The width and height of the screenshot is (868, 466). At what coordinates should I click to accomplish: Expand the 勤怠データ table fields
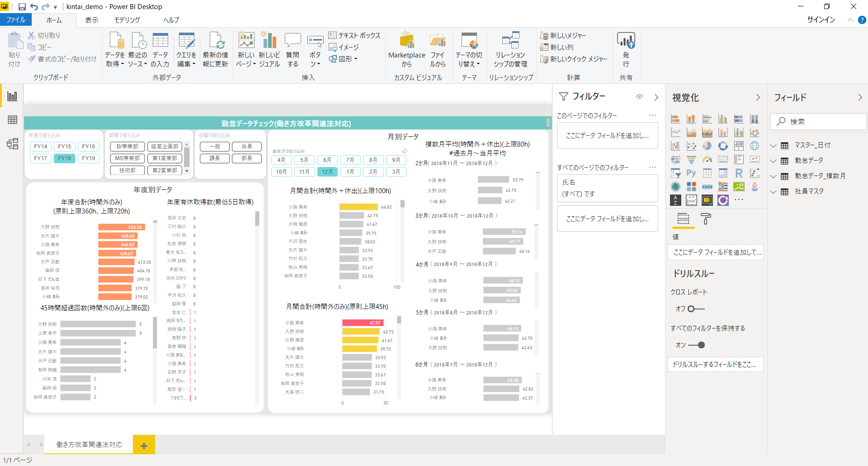pyautogui.click(x=774, y=161)
